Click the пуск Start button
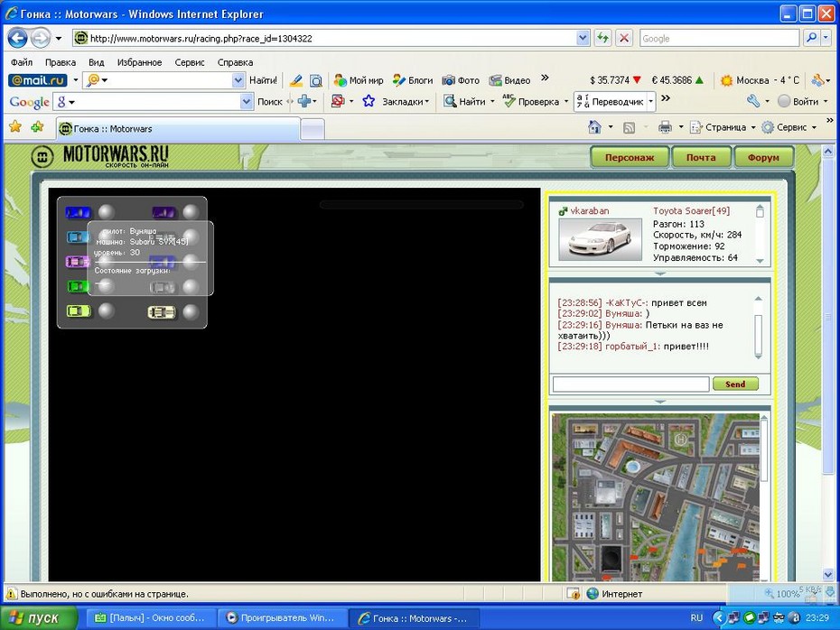The width and height of the screenshot is (840, 630). [x=39, y=618]
